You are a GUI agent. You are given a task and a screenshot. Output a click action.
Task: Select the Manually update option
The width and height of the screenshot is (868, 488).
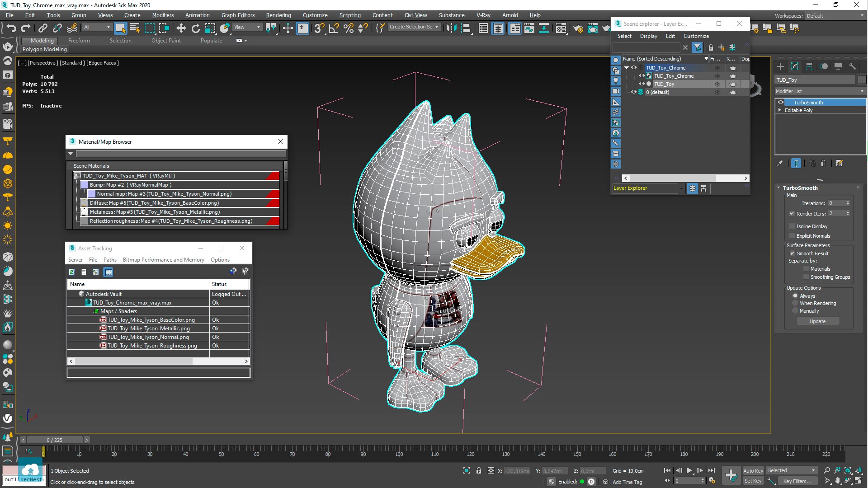click(795, 311)
